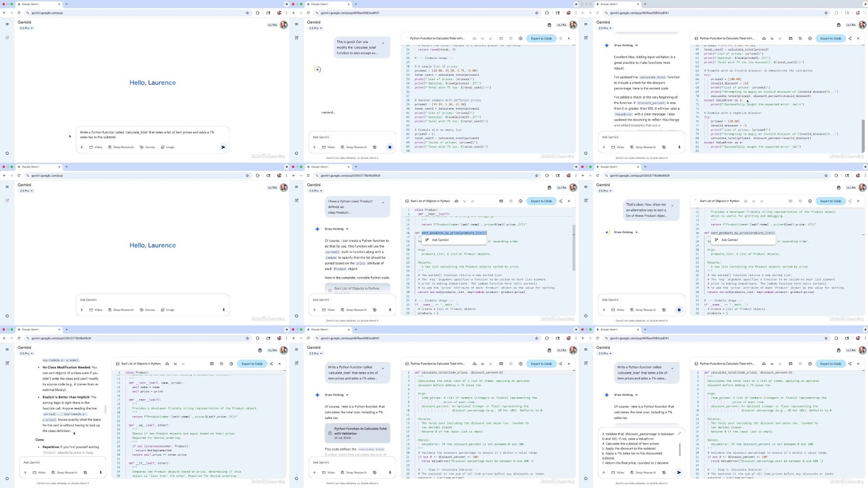Run the code in 'I have a Python class' canvas
The image size is (868, 488).
(520, 201)
